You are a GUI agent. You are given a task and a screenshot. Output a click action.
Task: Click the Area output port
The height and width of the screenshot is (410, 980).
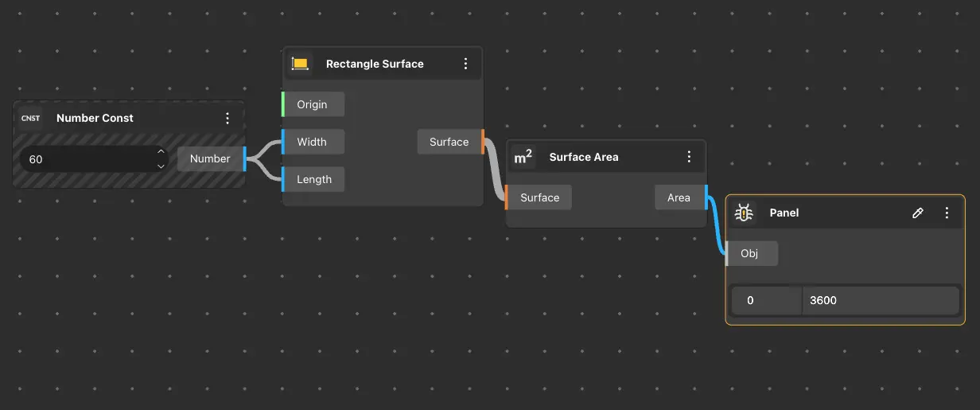pos(679,197)
